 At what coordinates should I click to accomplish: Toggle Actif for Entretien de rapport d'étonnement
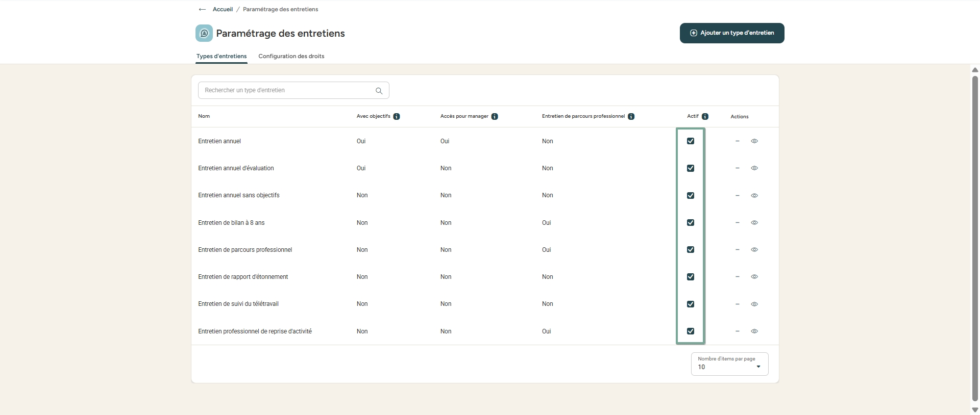click(x=691, y=277)
